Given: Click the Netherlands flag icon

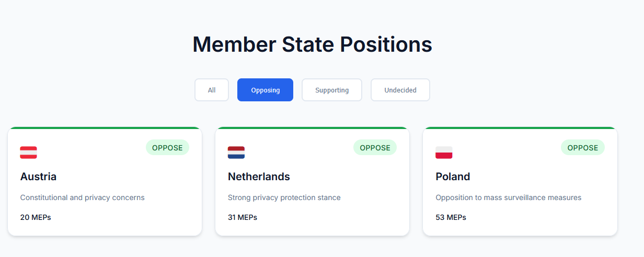Looking at the screenshot, I should pos(236,153).
